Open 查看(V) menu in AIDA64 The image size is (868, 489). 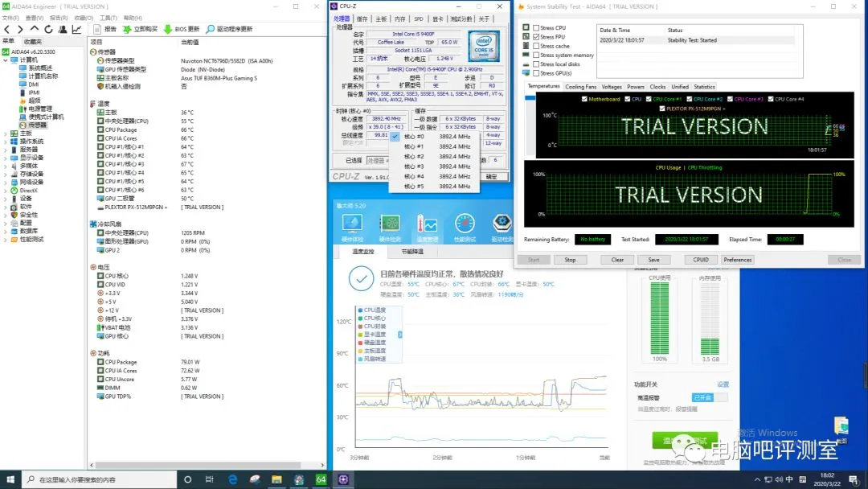coord(35,18)
